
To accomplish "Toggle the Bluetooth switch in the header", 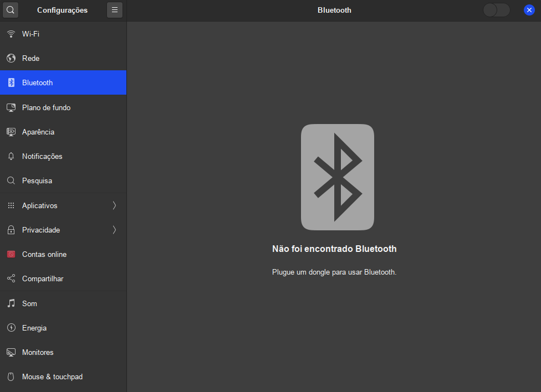I will click(x=496, y=10).
